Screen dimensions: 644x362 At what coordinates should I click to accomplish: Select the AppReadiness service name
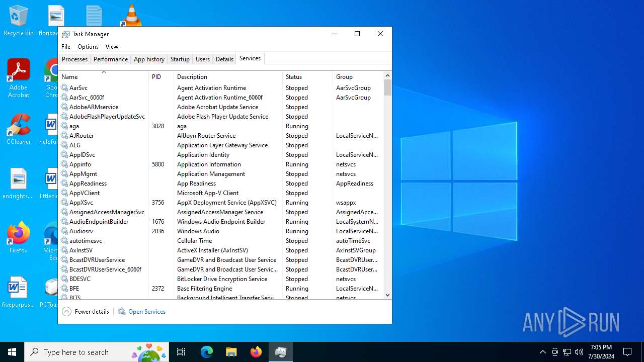[88, 184]
